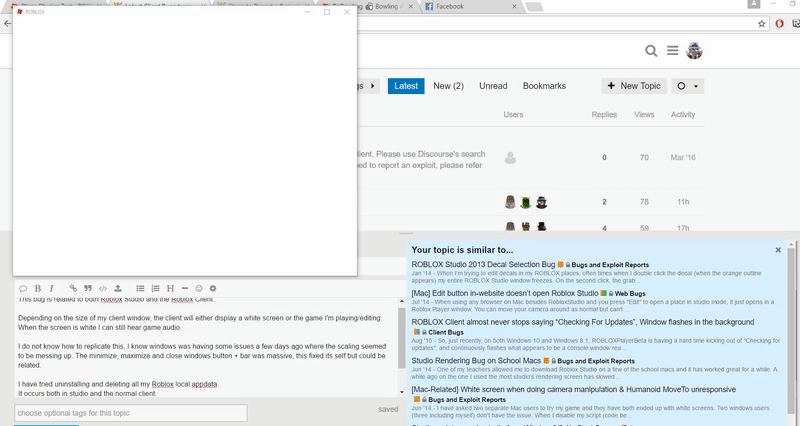This screenshot has height=426, width=800.
Task: Sort topic list by Views column
Action: point(644,115)
